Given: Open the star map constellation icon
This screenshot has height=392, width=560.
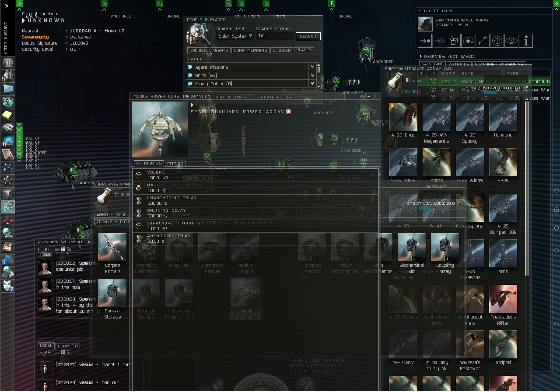Looking at the screenshot, I should pos(7,167).
